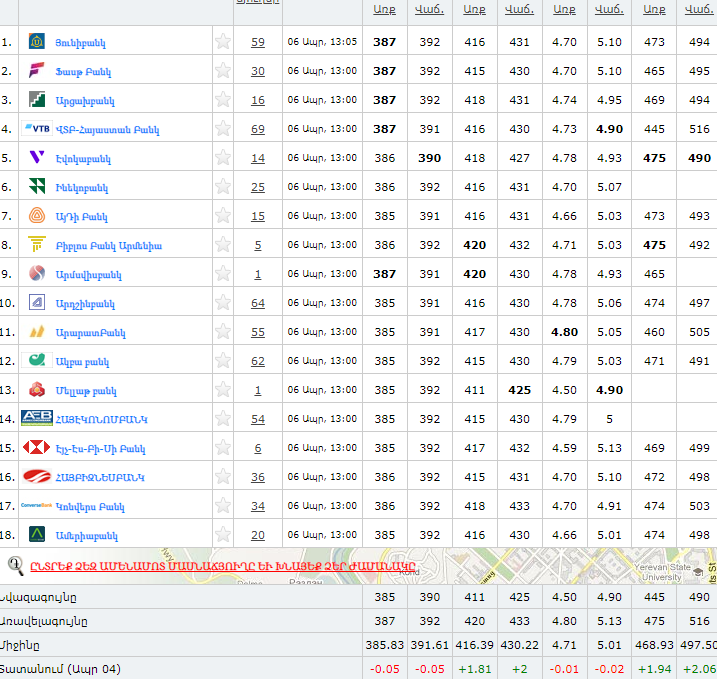This screenshot has width=717, height=679.
Task: Click the Armswissbank logo in row 9
Action: (37, 273)
